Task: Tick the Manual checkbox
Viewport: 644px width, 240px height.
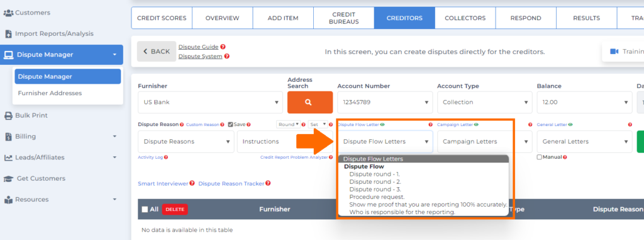Action: tap(540, 157)
